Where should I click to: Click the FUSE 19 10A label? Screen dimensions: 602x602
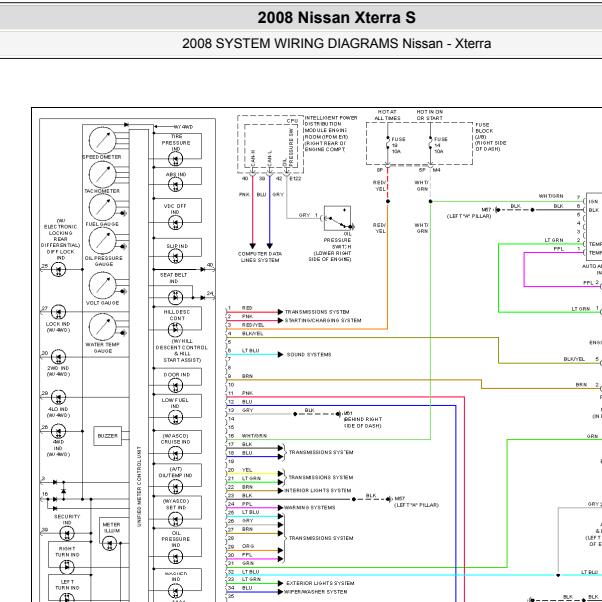pos(398,145)
